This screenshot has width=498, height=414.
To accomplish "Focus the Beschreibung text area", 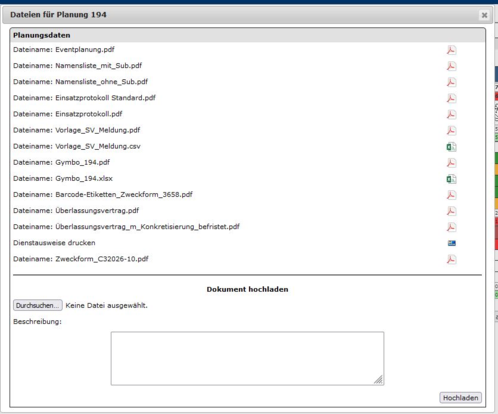I will click(x=247, y=358).
